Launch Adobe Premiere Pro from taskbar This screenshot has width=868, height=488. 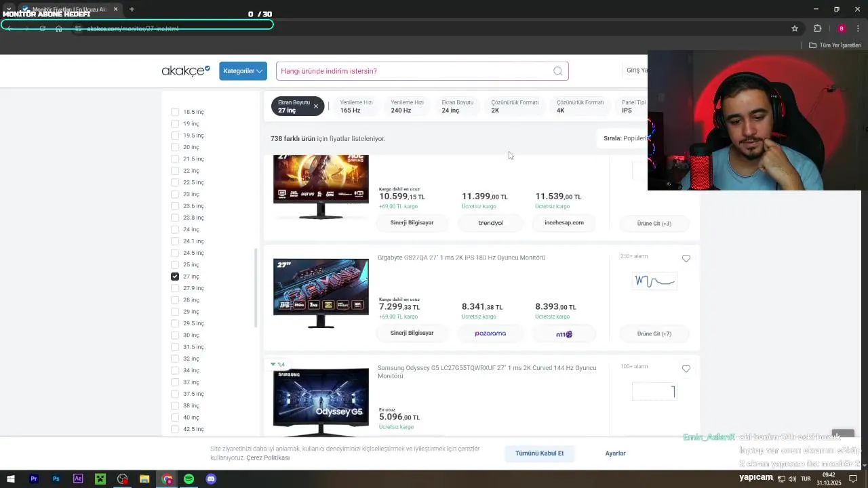(x=33, y=479)
